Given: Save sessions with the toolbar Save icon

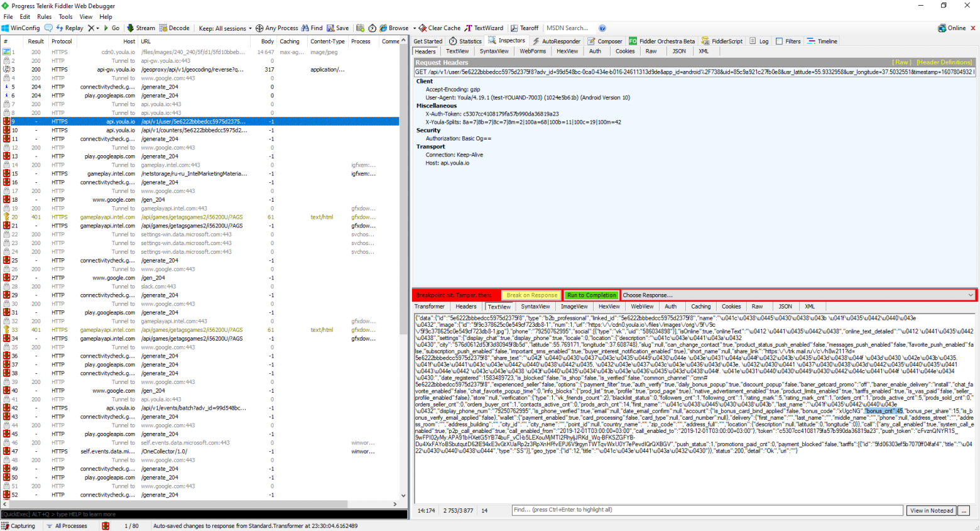Looking at the screenshot, I should coord(338,28).
